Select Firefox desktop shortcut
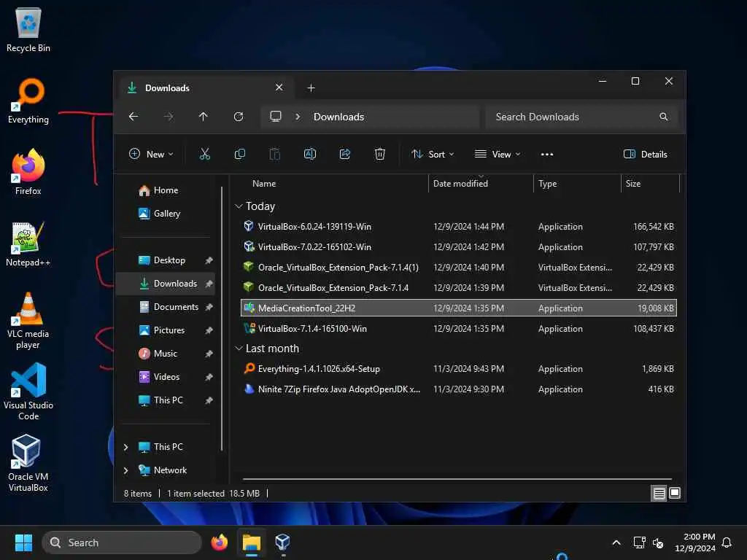The width and height of the screenshot is (747, 560). (x=28, y=172)
